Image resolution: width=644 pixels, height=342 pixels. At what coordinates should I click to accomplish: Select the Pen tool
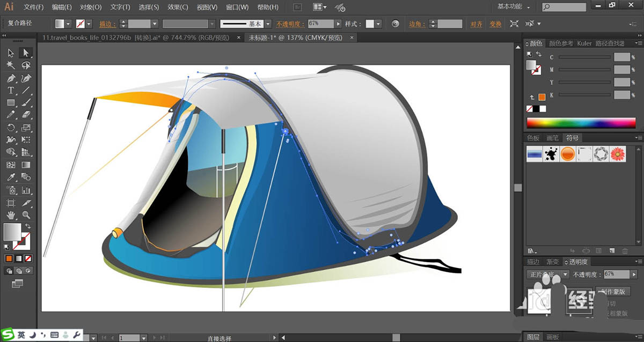(x=11, y=78)
